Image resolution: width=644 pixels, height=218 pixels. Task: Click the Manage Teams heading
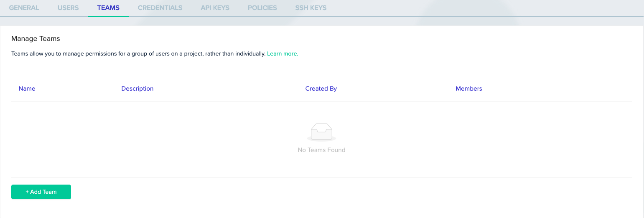pos(36,39)
